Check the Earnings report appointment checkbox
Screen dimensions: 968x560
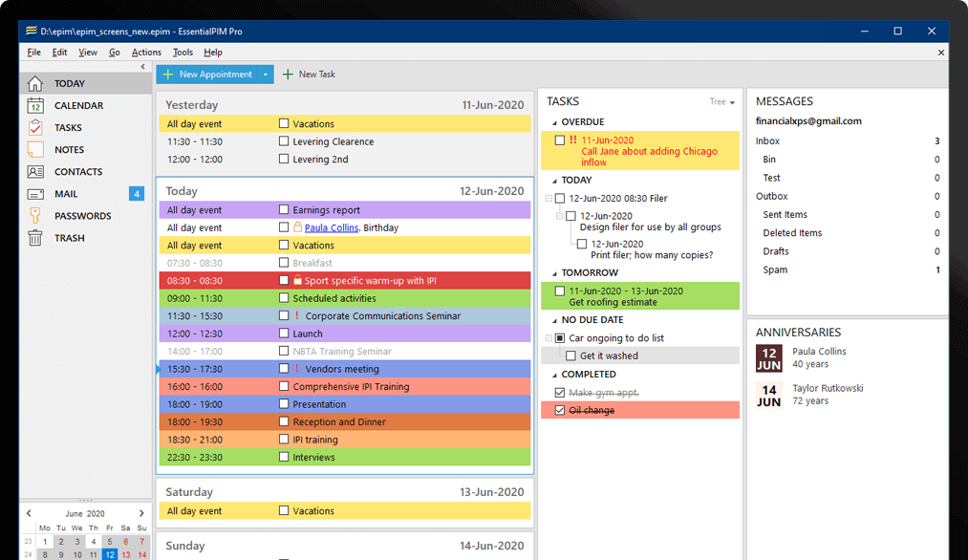[x=284, y=210]
